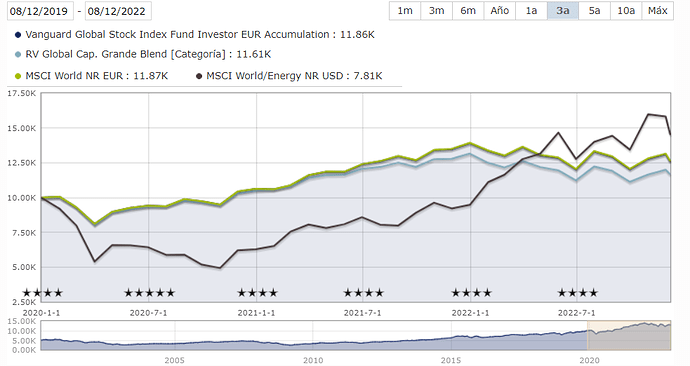
Task: Click the active 3a range button
Action: [563, 11]
